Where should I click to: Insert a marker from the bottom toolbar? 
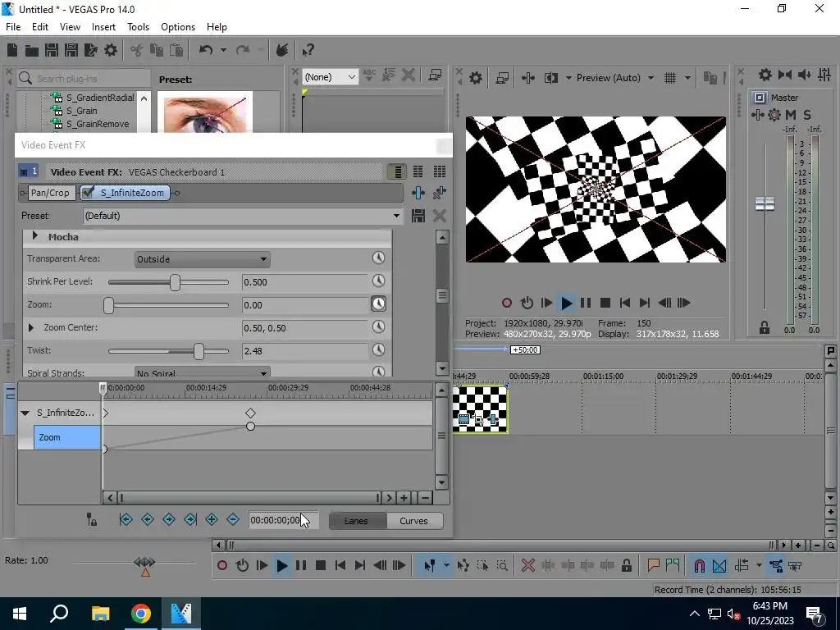tap(653, 566)
